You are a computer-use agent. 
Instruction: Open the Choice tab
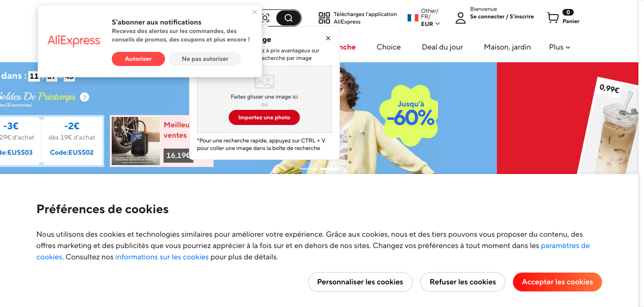click(388, 47)
